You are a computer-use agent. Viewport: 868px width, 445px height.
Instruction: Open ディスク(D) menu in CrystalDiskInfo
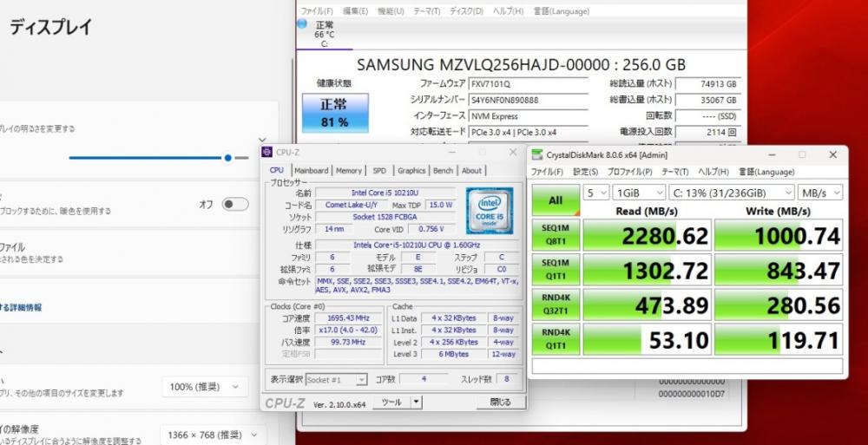pyautogui.click(x=466, y=11)
